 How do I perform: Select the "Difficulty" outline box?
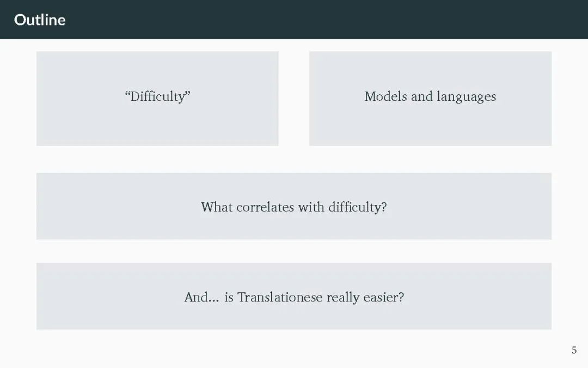(x=157, y=98)
